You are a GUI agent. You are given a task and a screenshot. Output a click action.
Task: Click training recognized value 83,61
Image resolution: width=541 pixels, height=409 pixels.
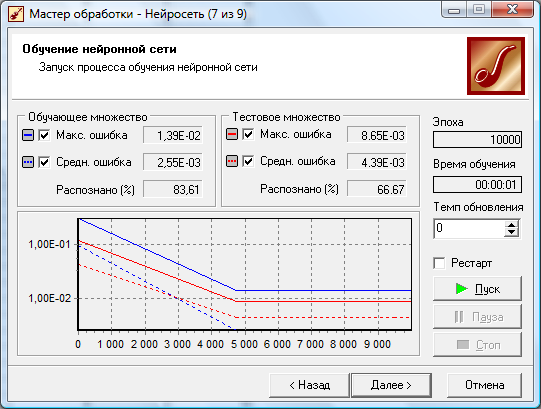click(x=173, y=189)
